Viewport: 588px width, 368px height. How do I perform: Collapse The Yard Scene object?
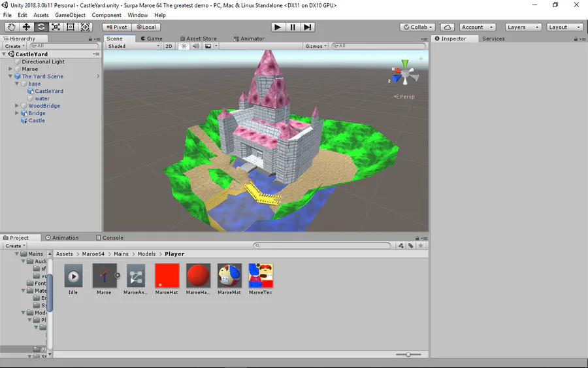[10, 76]
